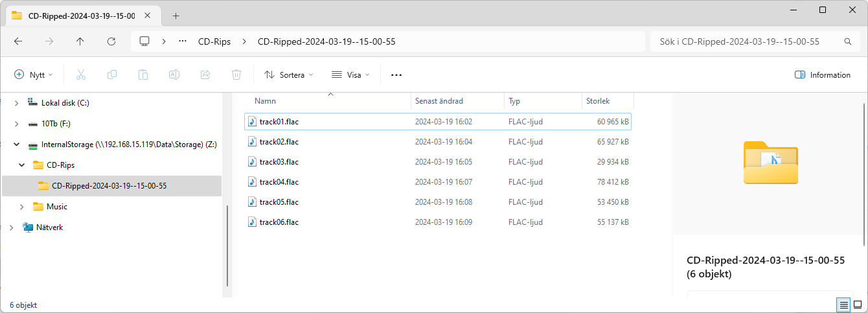Screen dimensions: 868x313
Task: Switch to details list view icon
Action: tap(843, 305)
